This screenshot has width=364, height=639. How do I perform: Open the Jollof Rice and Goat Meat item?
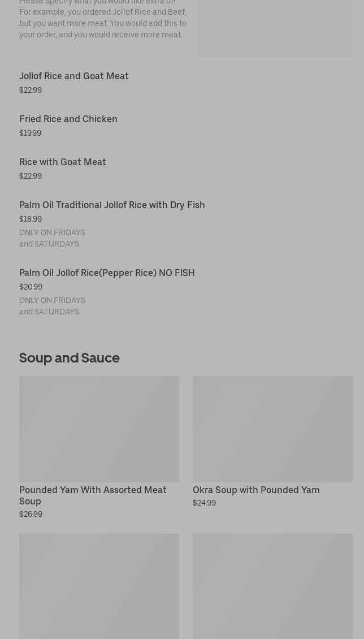coord(74,76)
